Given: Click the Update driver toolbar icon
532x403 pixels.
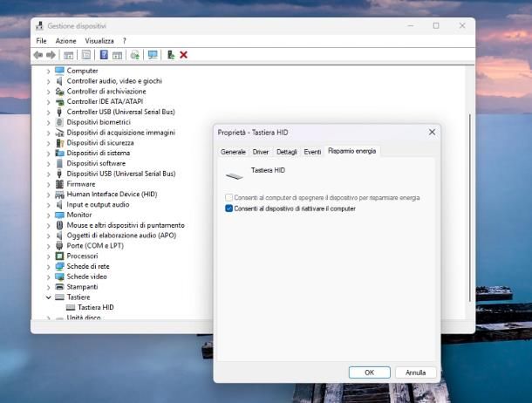Looking at the screenshot, I should tap(135, 55).
